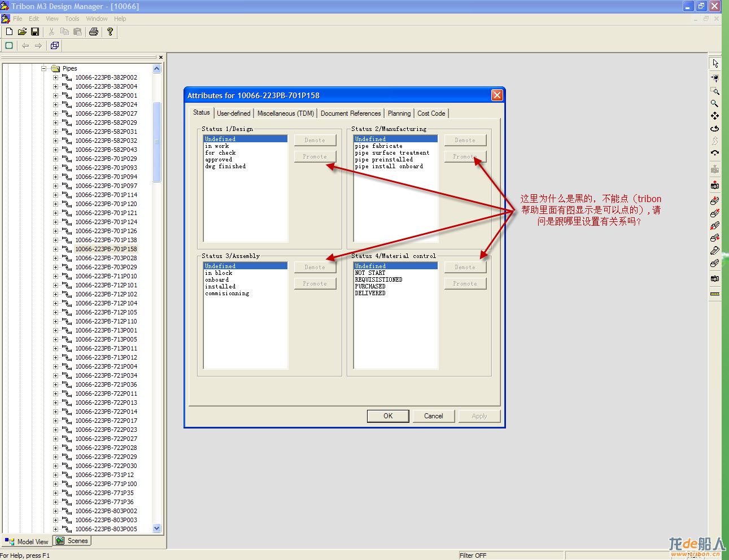Click the New document toolbar icon
Viewport: 729px width, 560px height.
[x=9, y=32]
